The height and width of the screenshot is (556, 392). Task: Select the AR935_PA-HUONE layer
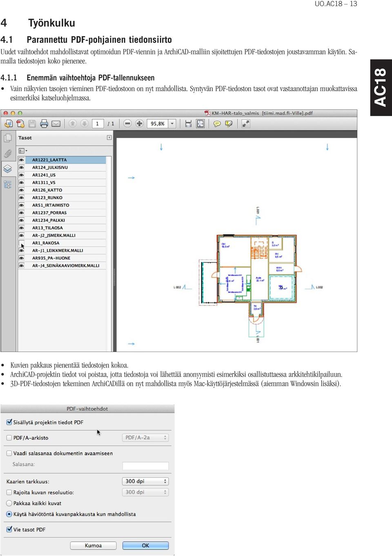62,258
